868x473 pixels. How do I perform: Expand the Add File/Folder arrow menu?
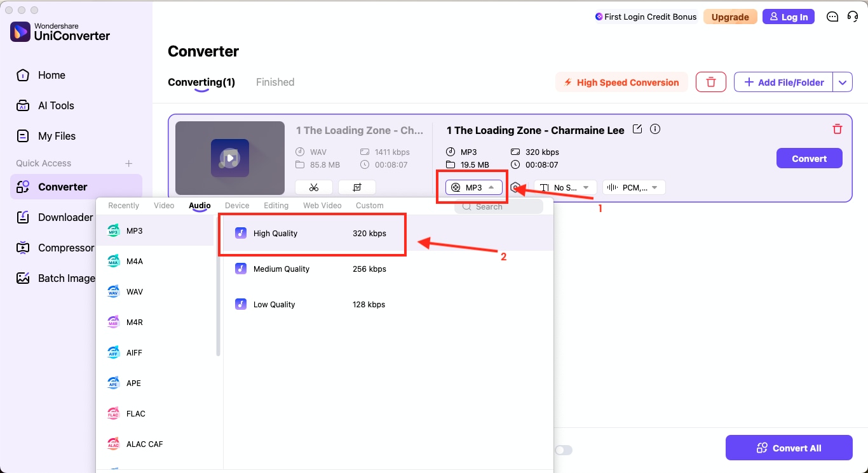pyautogui.click(x=843, y=82)
